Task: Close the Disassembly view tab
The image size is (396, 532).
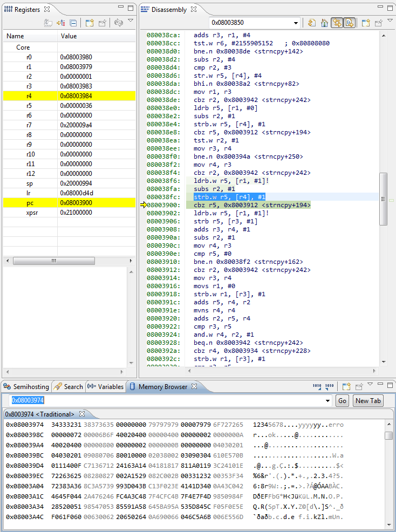Action: tap(194, 10)
